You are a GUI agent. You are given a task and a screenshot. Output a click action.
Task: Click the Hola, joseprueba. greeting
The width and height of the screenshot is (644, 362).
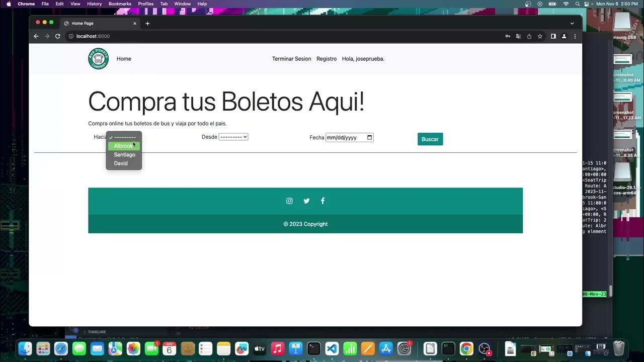(363, 59)
